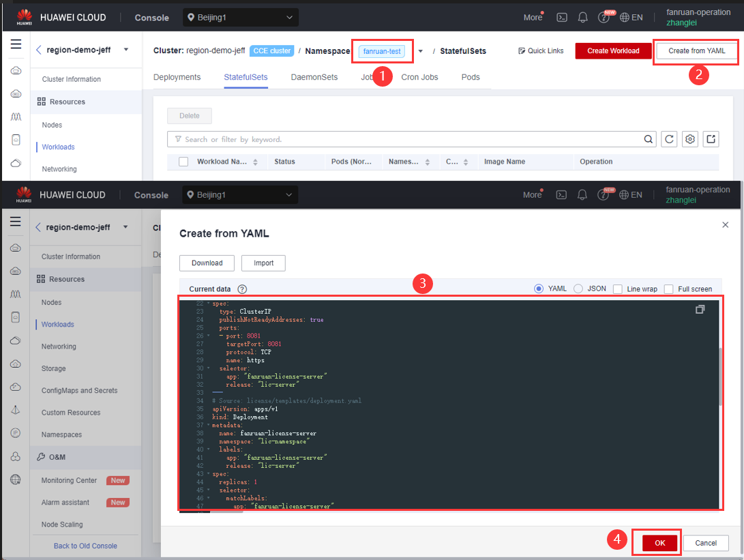Click the help icon beside Current data
744x560 pixels.
coord(242,289)
